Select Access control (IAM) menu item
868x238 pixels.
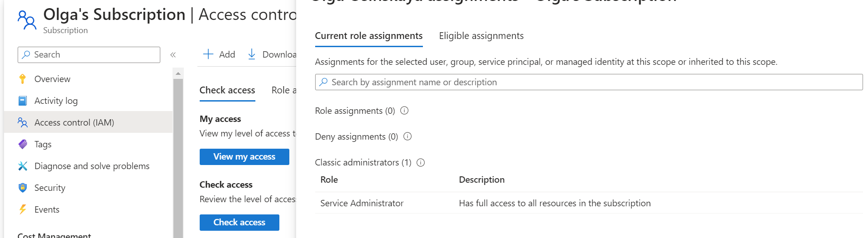click(x=88, y=122)
